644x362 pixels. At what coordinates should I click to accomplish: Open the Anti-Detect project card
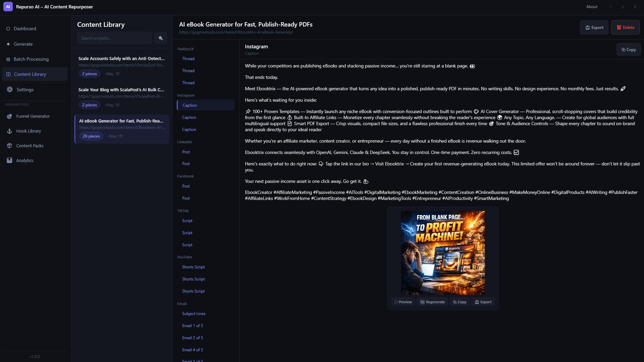click(x=122, y=66)
